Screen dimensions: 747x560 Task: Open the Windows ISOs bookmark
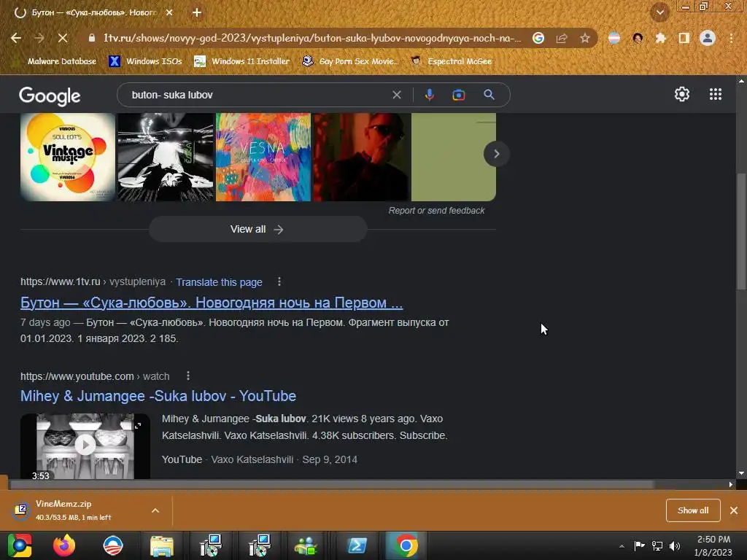point(146,61)
